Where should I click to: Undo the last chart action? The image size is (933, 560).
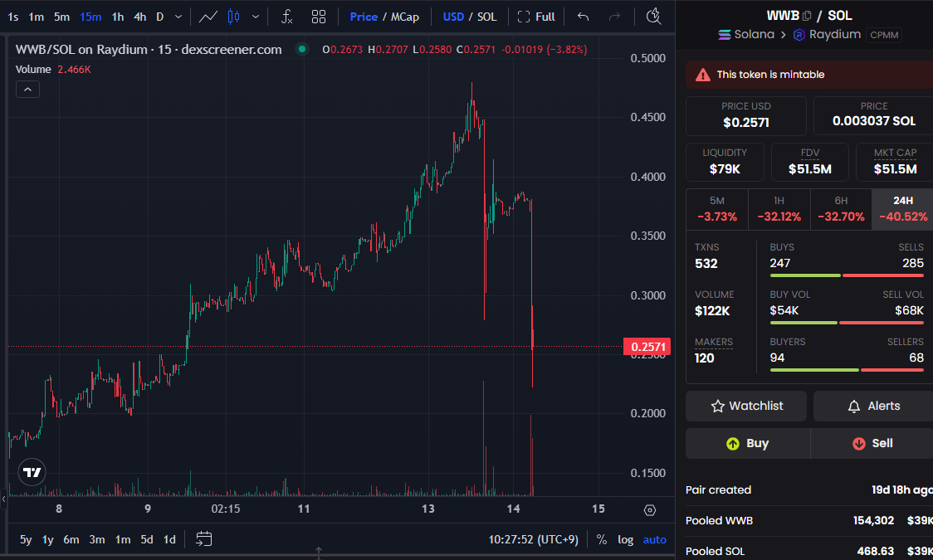(x=583, y=17)
